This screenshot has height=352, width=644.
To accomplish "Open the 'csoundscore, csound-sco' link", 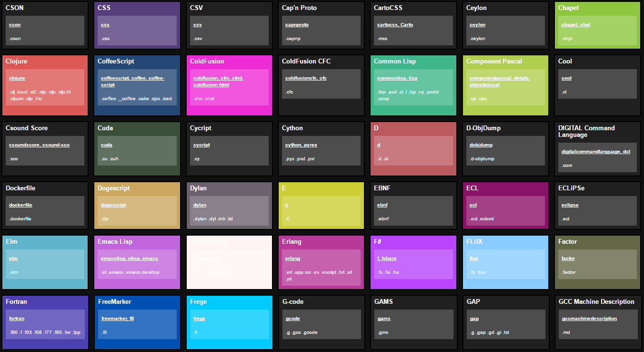I will click(39, 145).
